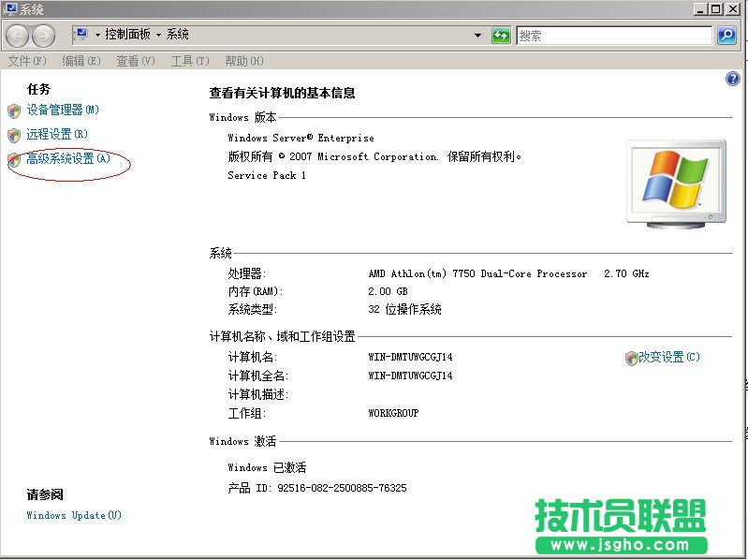The height and width of the screenshot is (560, 748).
Task: Click the 32 位操作系统 value
Action: 404,309
